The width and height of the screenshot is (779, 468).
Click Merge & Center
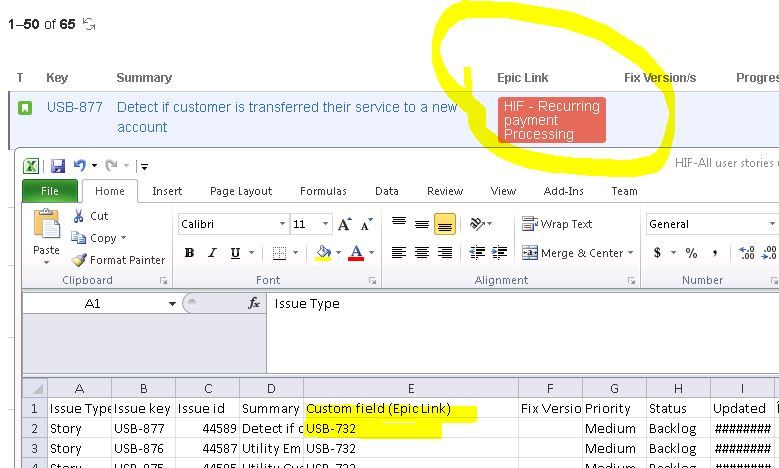pos(572,253)
